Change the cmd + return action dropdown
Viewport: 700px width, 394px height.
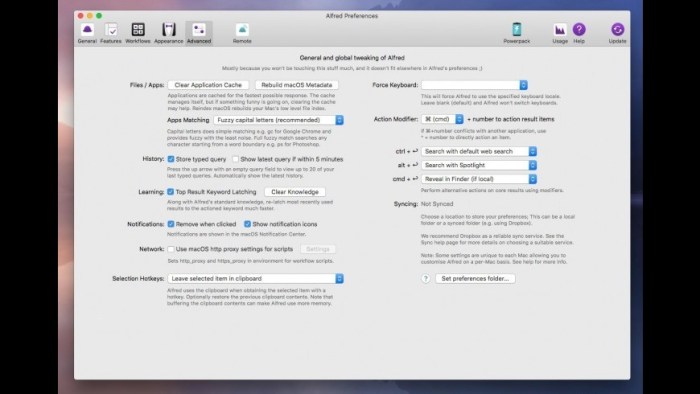click(x=479, y=179)
